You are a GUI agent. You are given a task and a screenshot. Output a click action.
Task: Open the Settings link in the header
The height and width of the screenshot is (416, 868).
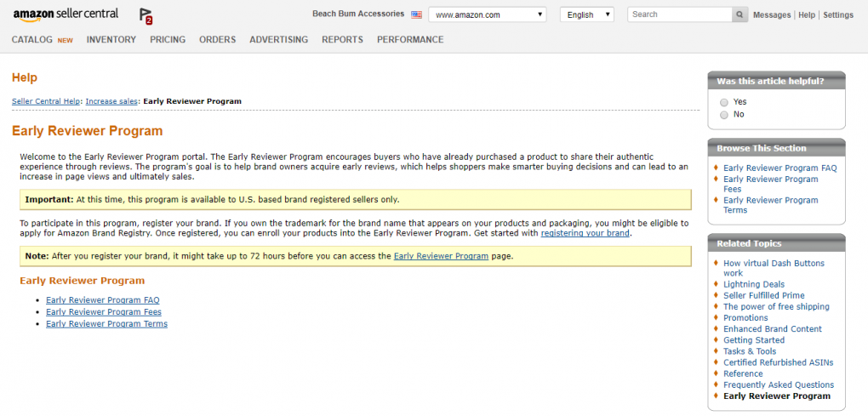(838, 15)
